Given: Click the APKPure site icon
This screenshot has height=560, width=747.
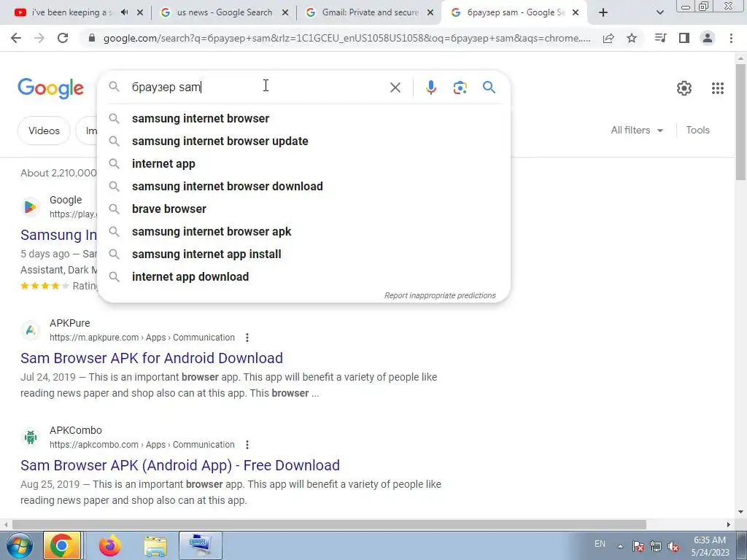Looking at the screenshot, I should [x=31, y=330].
